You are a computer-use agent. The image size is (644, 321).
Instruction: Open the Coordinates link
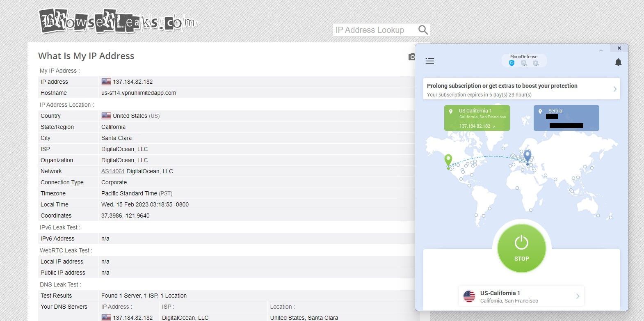(x=56, y=216)
